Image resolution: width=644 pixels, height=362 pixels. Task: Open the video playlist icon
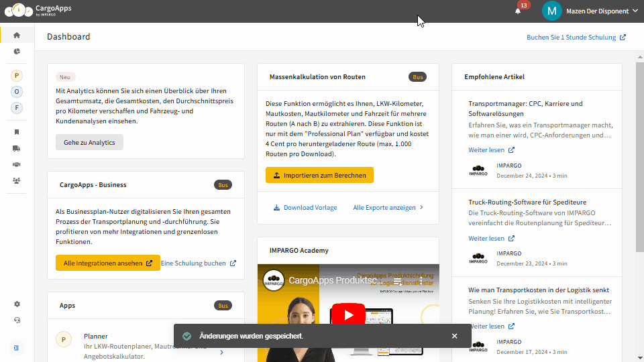[x=398, y=281]
